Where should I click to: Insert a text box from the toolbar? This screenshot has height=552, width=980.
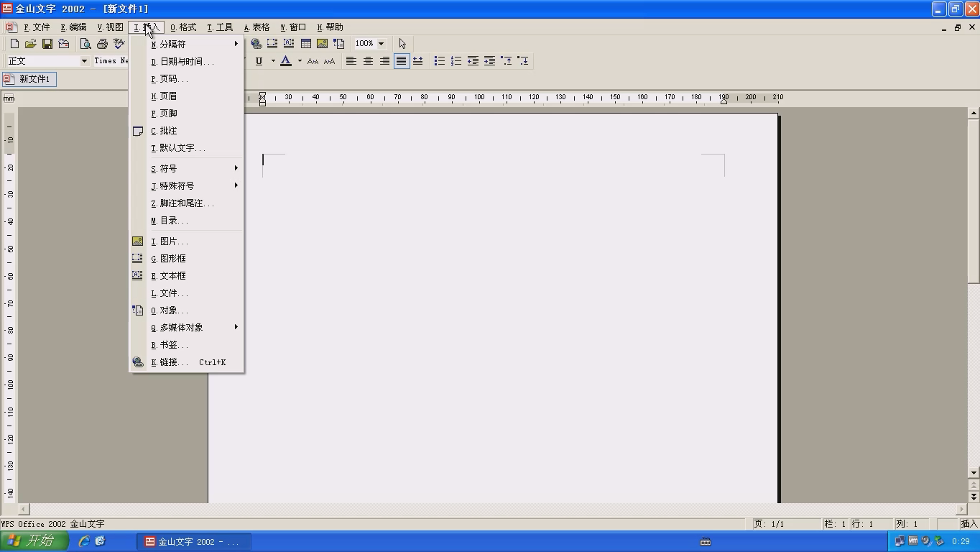point(289,44)
